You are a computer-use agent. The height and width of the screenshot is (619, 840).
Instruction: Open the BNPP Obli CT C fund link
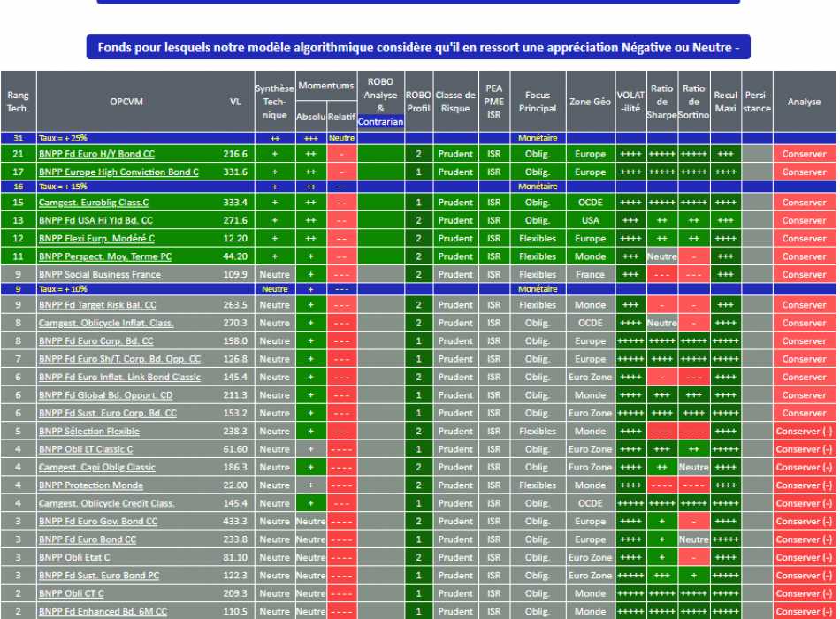pos(72,594)
